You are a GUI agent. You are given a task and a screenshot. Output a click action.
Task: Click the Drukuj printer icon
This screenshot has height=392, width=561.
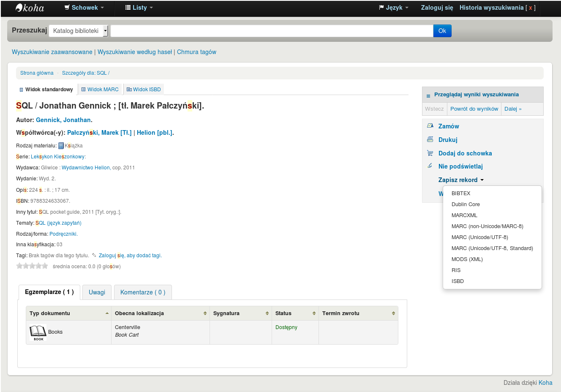430,139
